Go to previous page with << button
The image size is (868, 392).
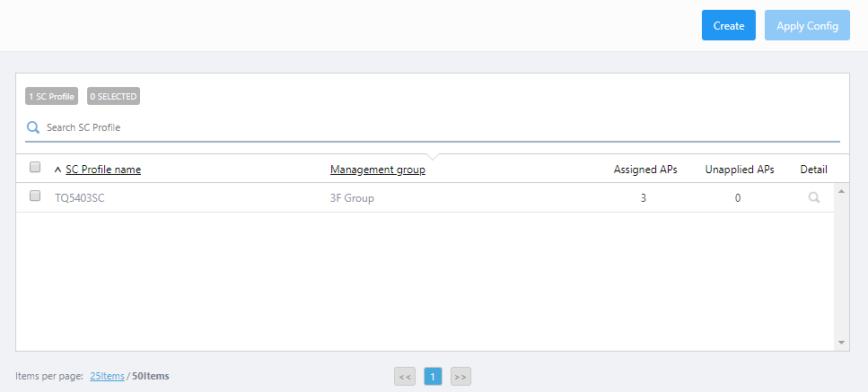pos(404,377)
